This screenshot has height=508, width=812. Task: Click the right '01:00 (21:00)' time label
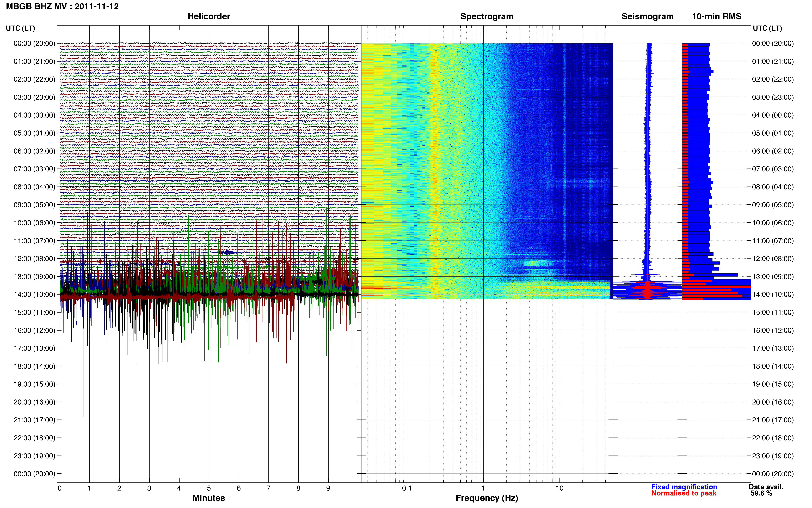[x=773, y=62]
